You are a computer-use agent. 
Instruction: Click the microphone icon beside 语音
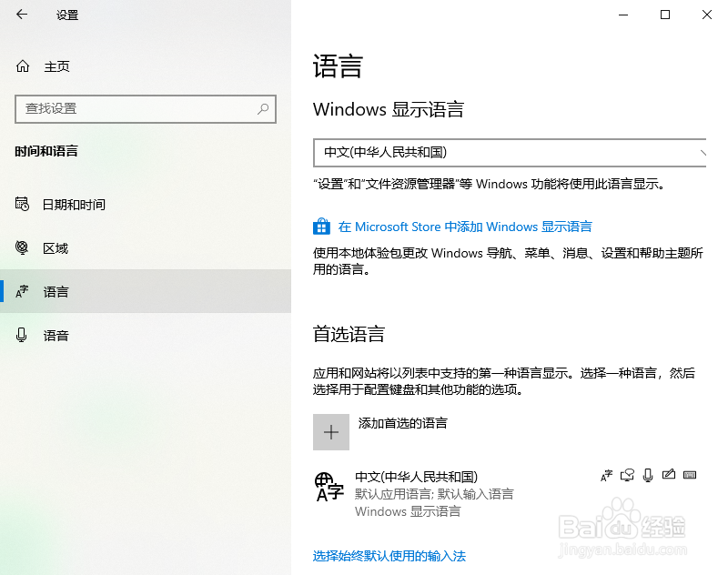click(21, 335)
